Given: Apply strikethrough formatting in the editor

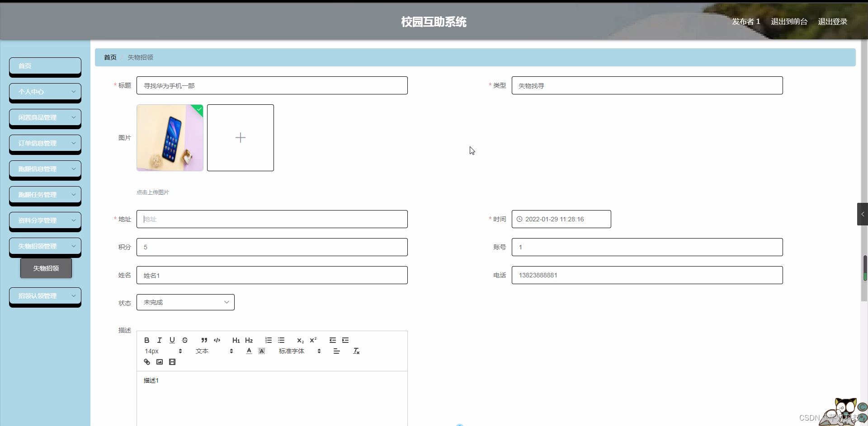Looking at the screenshot, I should coord(185,340).
